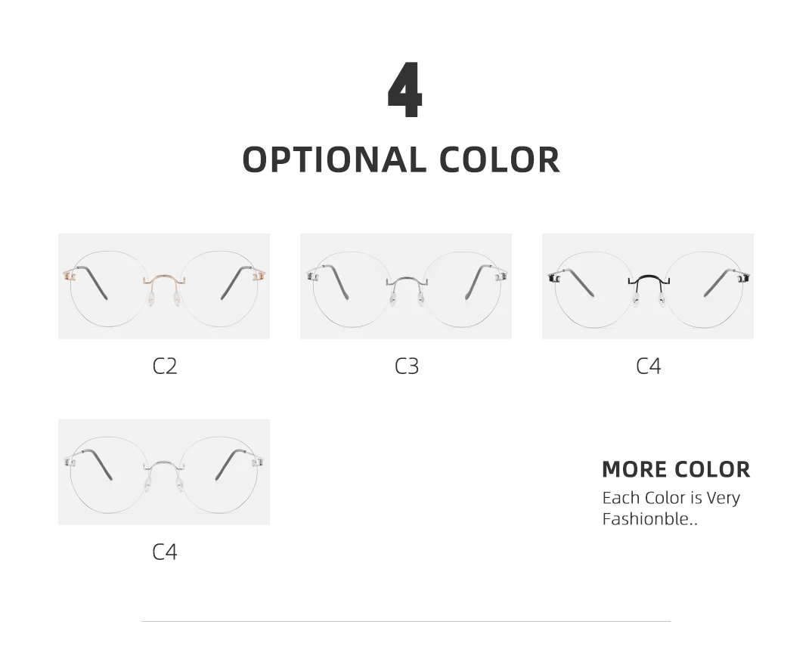
Task: Select the rose gold C2 glasses thumbnail
Action: pos(163,286)
